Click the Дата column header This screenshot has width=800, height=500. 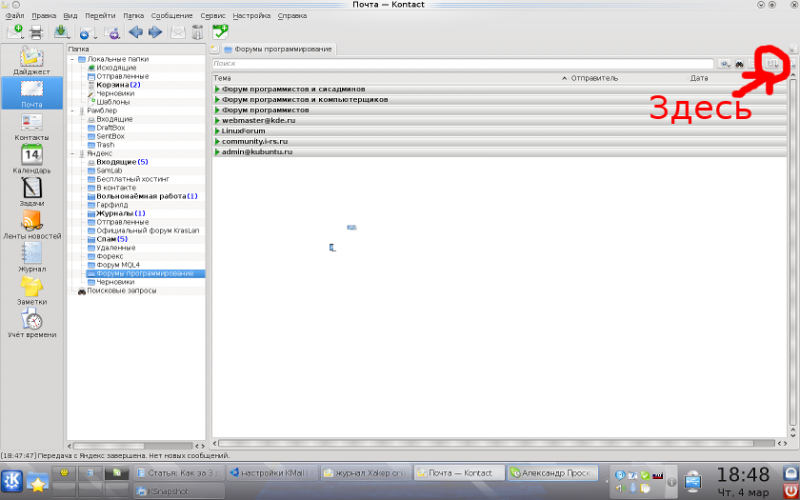pyautogui.click(x=737, y=78)
